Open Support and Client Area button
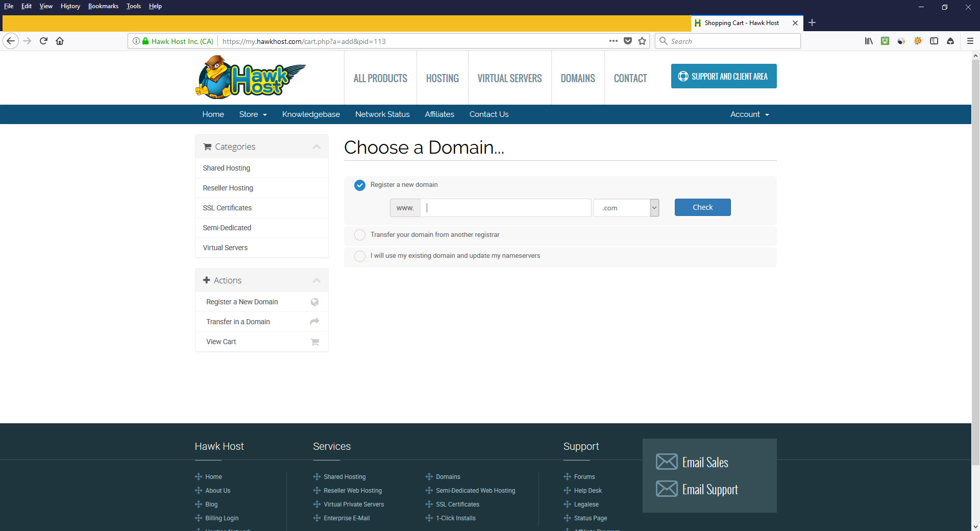This screenshot has width=980, height=531. click(x=723, y=76)
